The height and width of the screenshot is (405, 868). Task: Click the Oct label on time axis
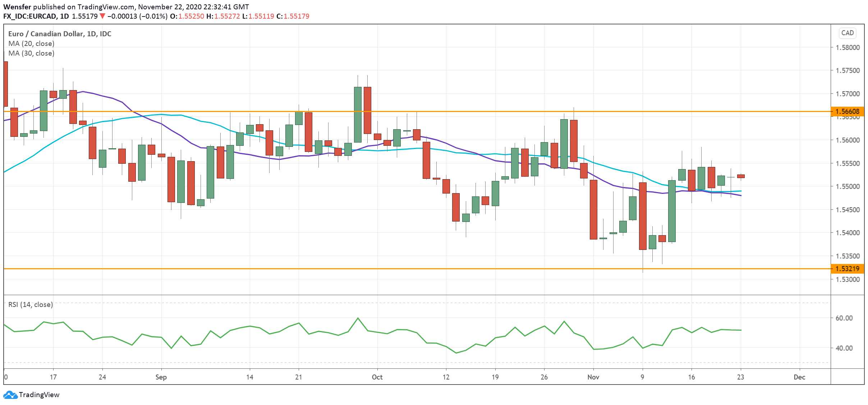[377, 377]
